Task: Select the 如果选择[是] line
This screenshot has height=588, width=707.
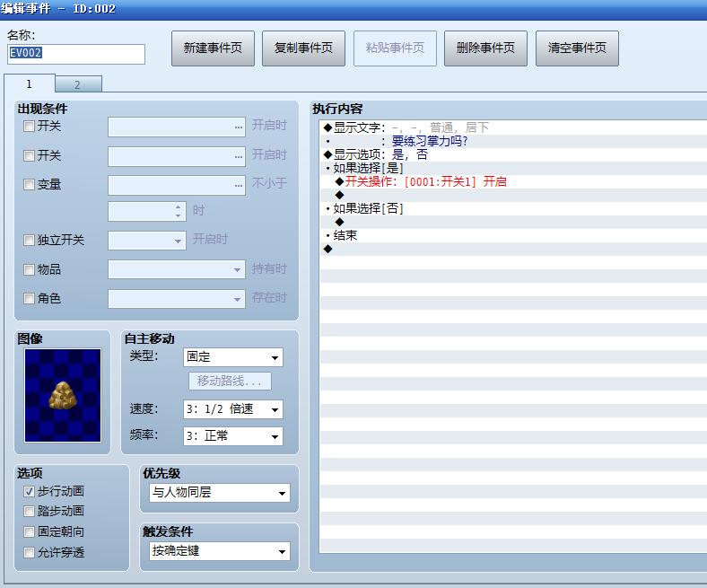Action: click(x=513, y=169)
